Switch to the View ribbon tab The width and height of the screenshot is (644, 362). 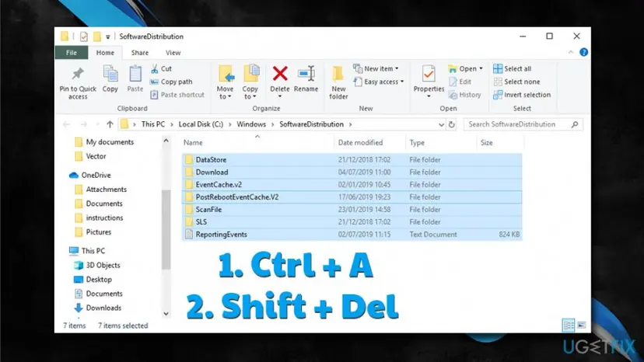click(x=173, y=53)
